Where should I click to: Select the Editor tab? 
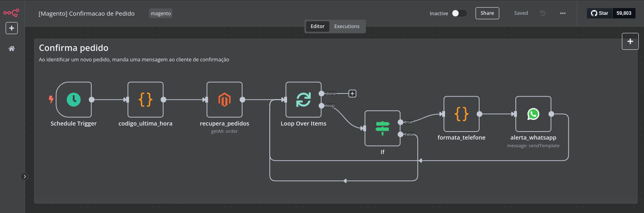pyautogui.click(x=317, y=26)
